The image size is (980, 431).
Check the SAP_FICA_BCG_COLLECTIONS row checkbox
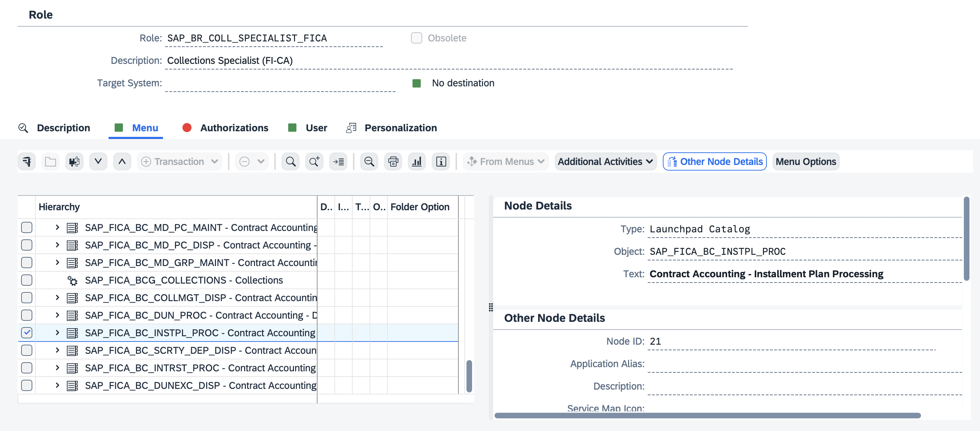pos(27,280)
